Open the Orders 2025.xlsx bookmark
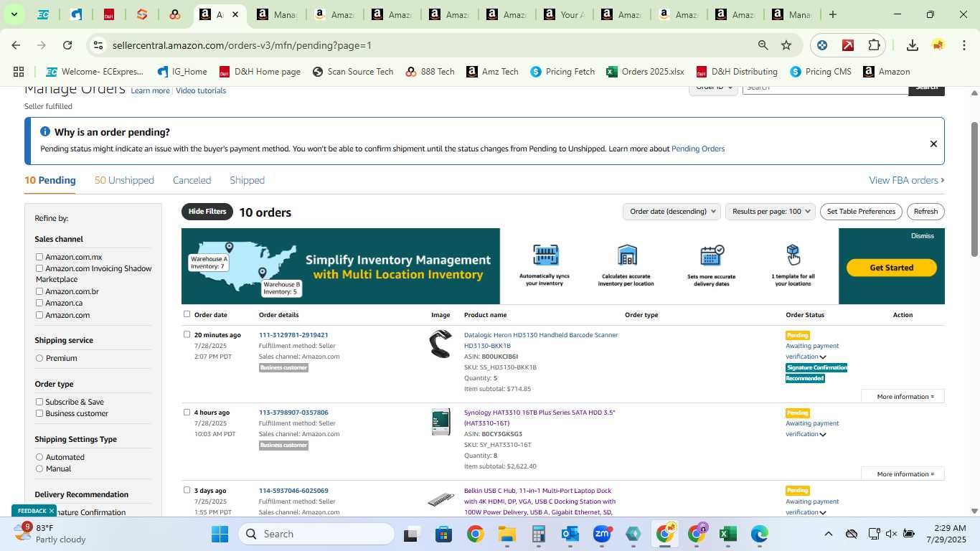Image resolution: width=980 pixels, height=551 pixels. 645,72
